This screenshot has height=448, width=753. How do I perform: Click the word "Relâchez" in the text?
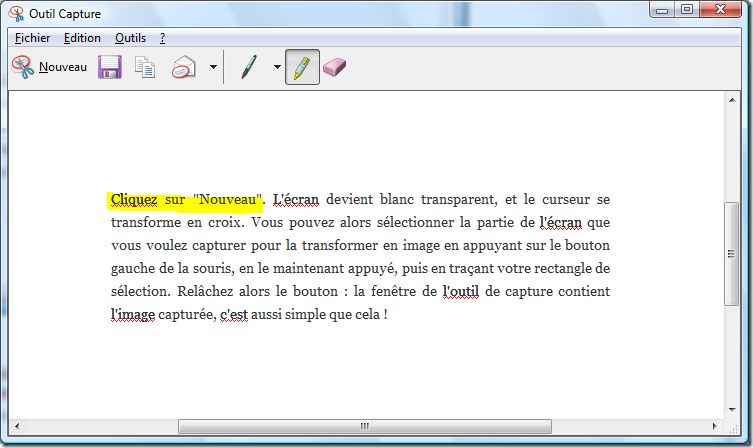pyautogui.click(x=204, y=291)
